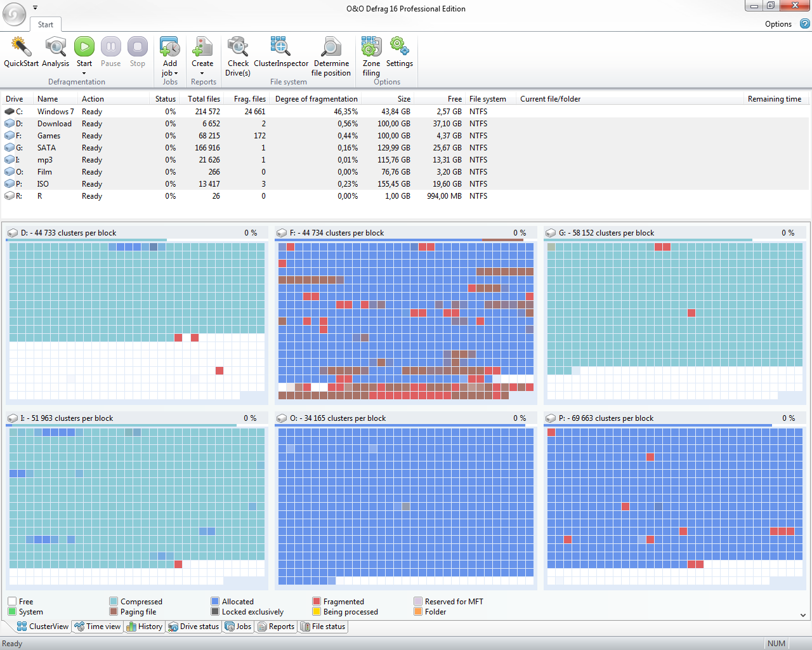This screenshot has height=650, width=812.
Task: Expand the Start button dropdown arrow
Action: 84,73
